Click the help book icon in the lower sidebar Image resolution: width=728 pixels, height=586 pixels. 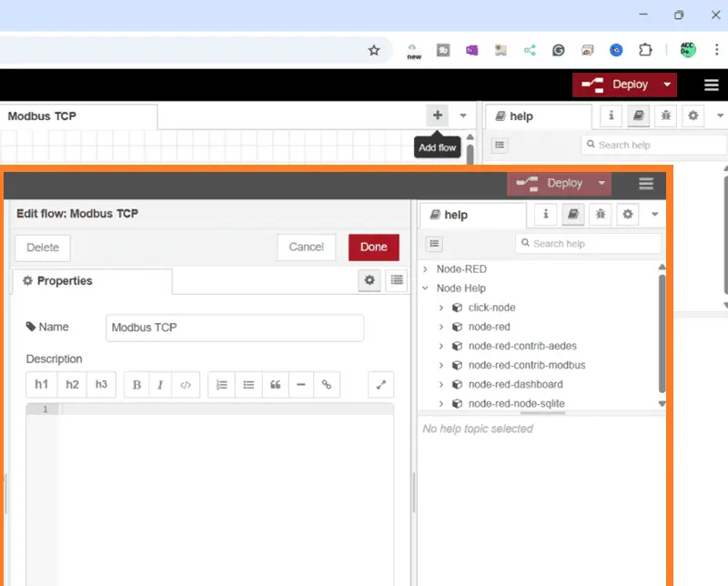573,214
